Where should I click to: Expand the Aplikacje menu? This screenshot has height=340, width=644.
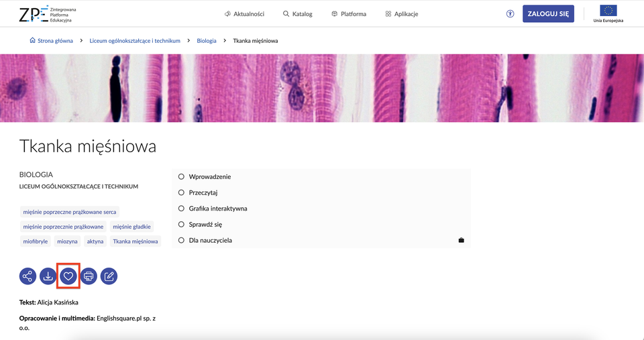pyautogui.click(x=402, y=14)
